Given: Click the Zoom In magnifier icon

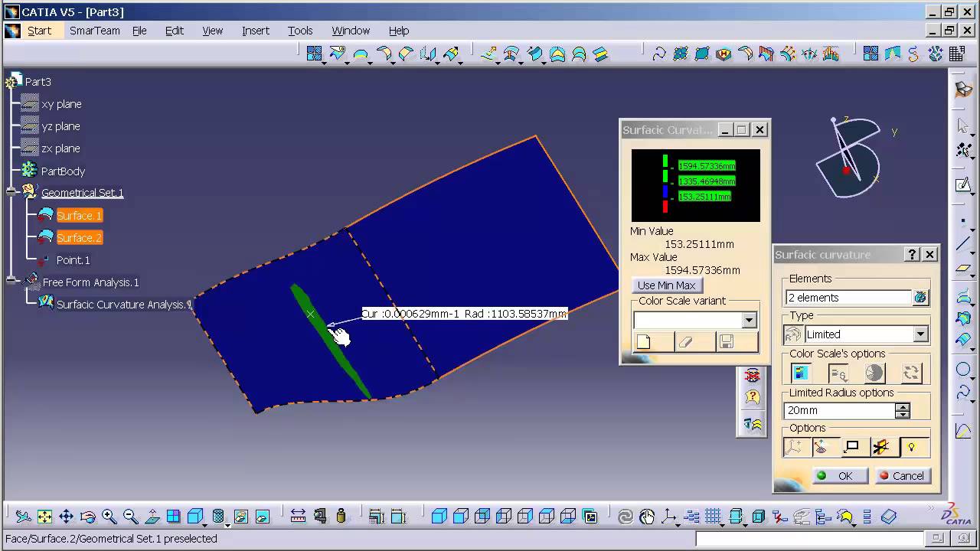Looking at the screenshot, I should [109, 517].
